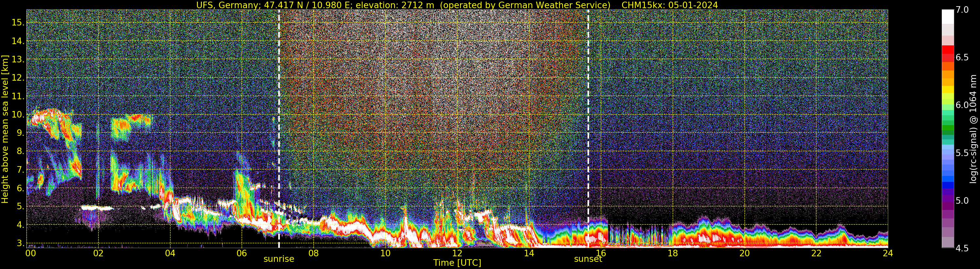980x269 pixels.
Task: Click the white dashed sunrise marker line
Action: point(279,129)
